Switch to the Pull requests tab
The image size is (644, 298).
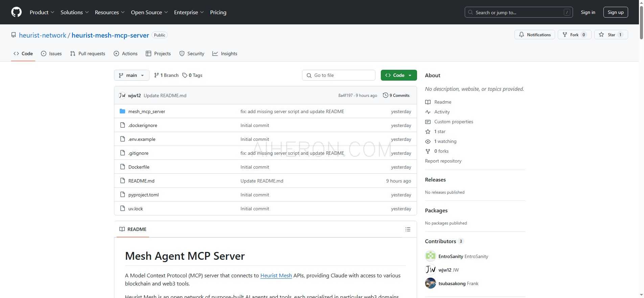[88, 54]
